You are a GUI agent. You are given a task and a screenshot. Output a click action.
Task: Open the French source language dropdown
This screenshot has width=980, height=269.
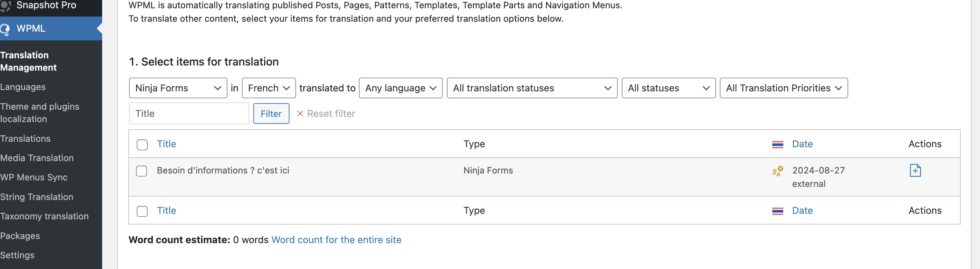pos(268,88)
